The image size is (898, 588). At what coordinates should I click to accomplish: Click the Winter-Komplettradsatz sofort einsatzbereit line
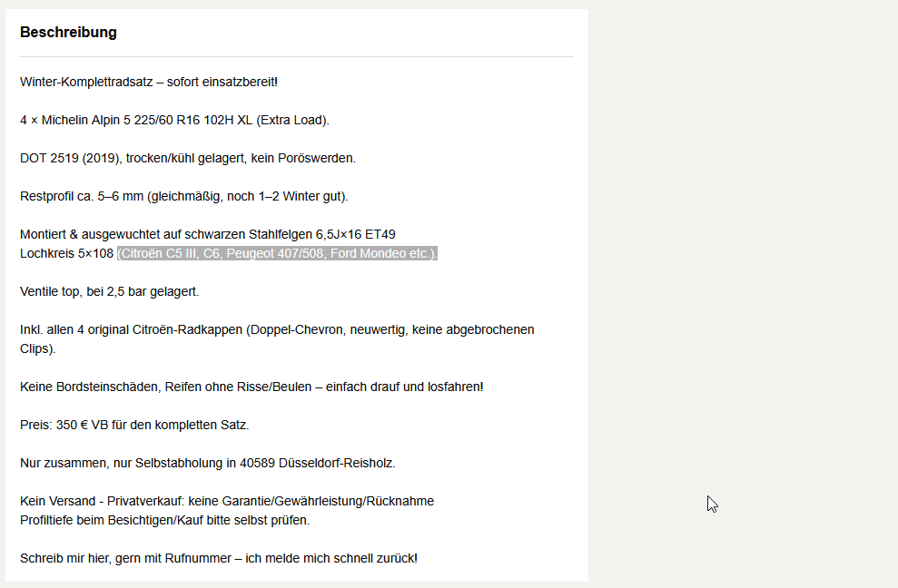(x=149, y=82)
